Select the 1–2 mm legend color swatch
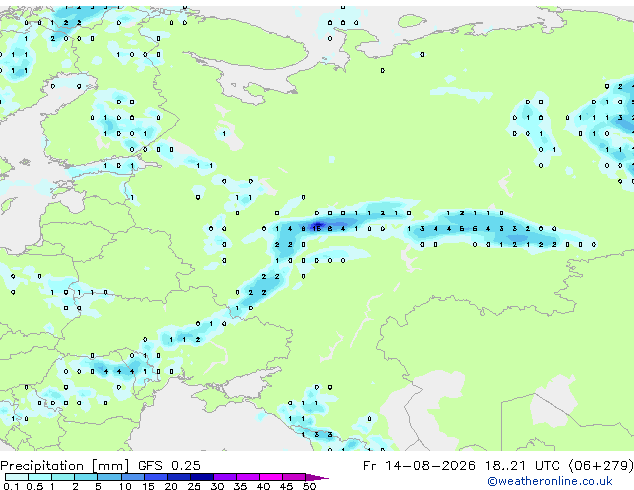Screen dimensions: 634x490 point(63,477)
